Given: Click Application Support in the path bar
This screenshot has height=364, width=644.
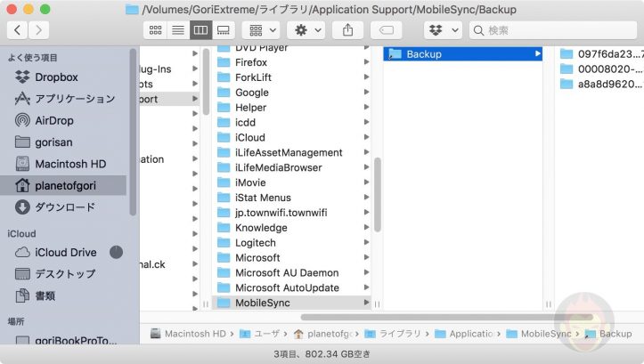Looking at the screenshot, I should [464, 334].
